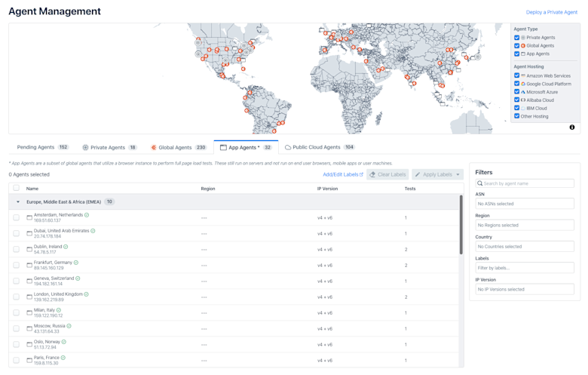Click the agent table vertical scrollbar
Image resolution: width=588 pixels, height=375 pixels.
(x=461, y=225)
